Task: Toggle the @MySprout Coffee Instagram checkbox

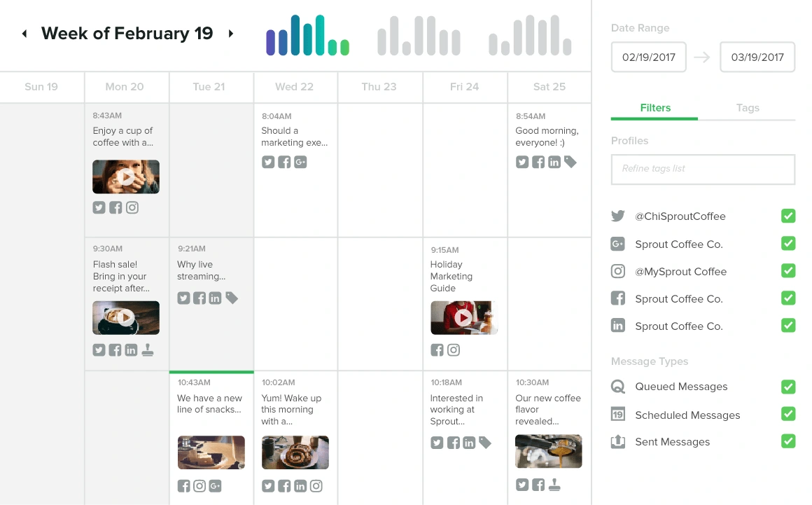Action: 788,270
